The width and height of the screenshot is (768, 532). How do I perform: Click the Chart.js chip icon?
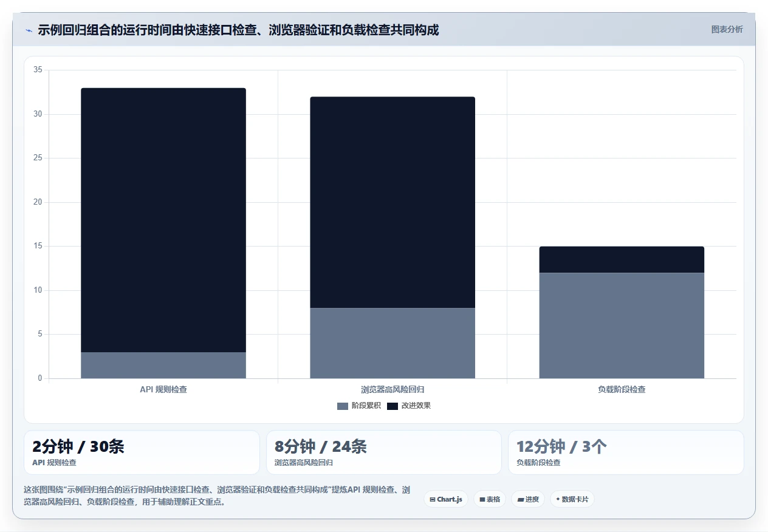tap(432, 499)
